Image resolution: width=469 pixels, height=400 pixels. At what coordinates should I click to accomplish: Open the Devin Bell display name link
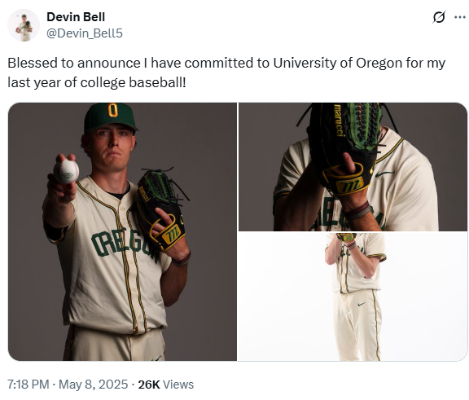click(x=76, y=17)
